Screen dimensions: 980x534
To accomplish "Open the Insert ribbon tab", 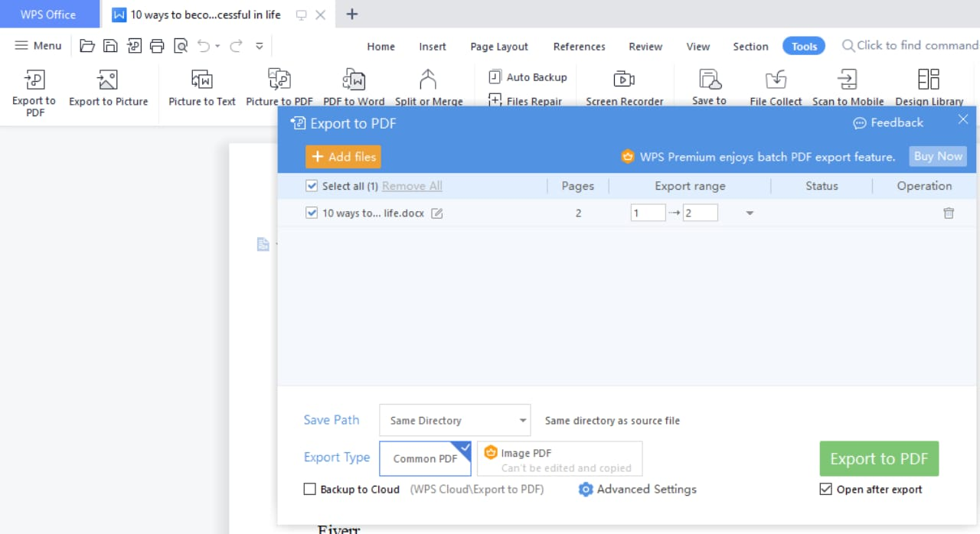I will pyautogui.click(x=433, y=46).
